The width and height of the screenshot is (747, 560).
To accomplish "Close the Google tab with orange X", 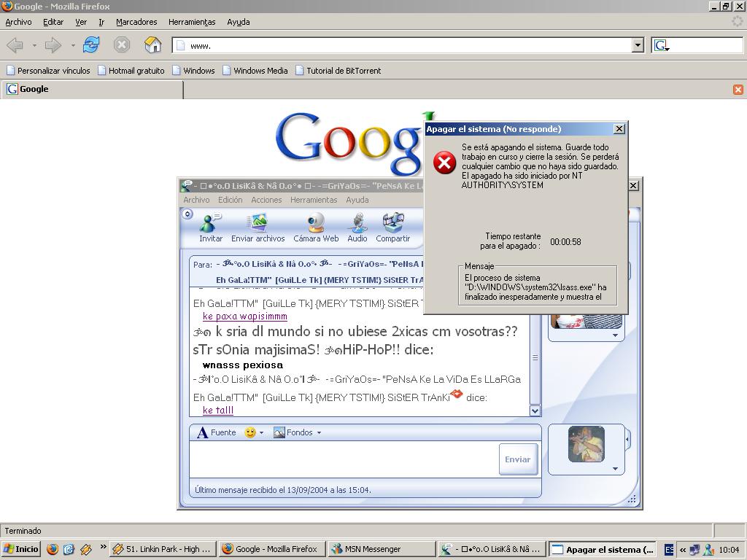I will point(738,90).
